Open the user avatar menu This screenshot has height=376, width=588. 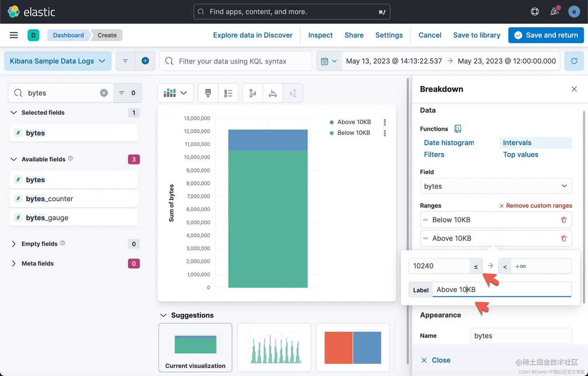pyautogui.click(x=574, y=12)
